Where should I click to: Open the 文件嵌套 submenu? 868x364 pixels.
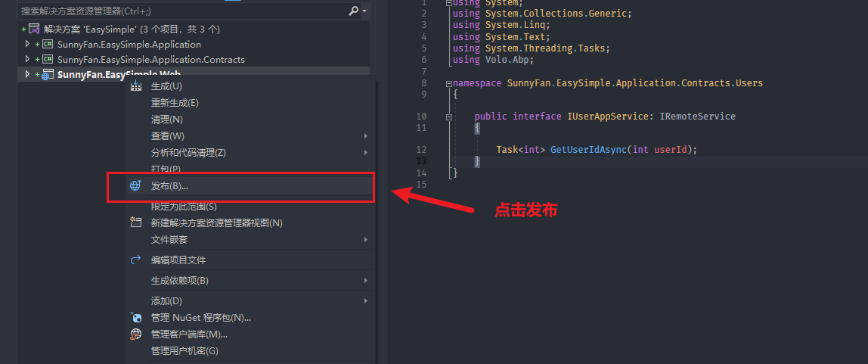pos(250,239)
